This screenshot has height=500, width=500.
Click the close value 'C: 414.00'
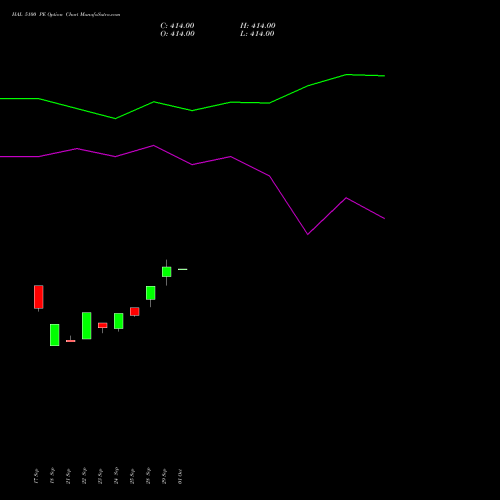pyautogui.click(x=177, y=26)
